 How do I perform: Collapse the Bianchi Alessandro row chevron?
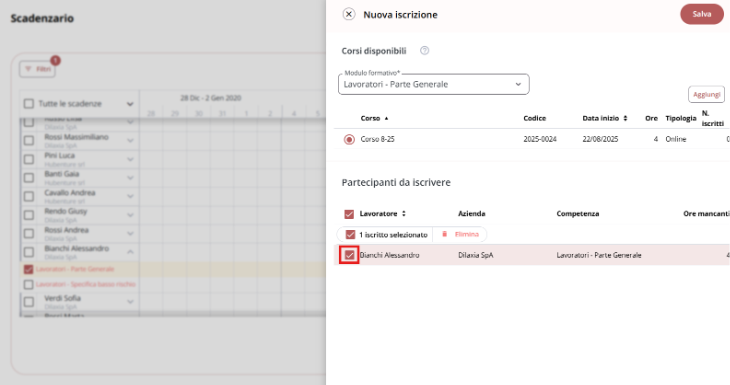pyautogui.click(x=130, y=252)
